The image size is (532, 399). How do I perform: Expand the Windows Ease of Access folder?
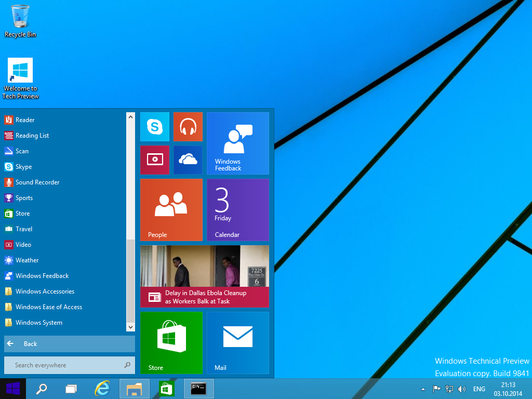64,307
